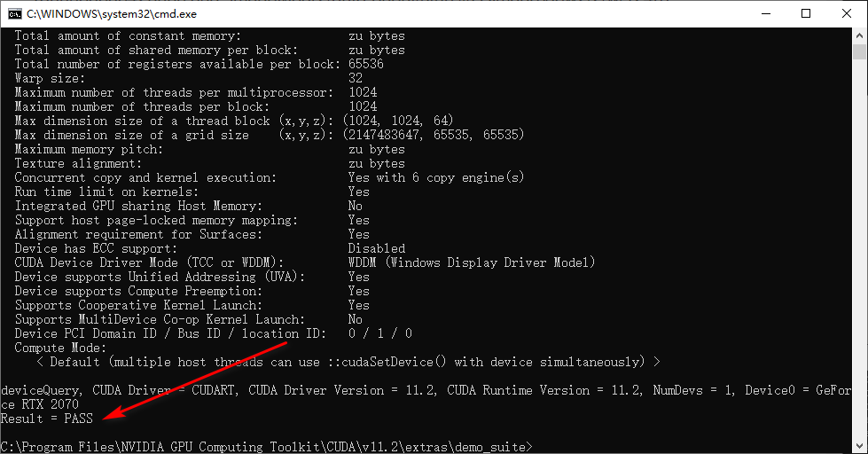Viewport: 868px width, 454px height.
Task: Click 'Yes with 6 copy engine(s)' text
Action: pos(435,177)
